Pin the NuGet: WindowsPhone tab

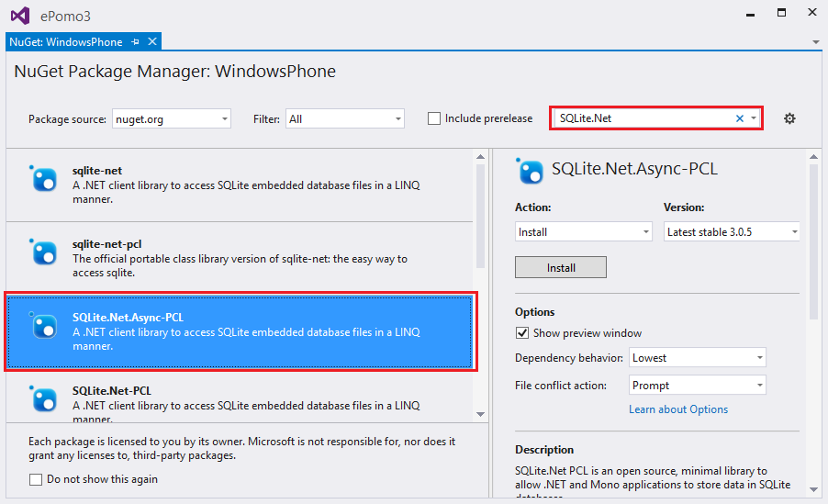tap(136, 42)
